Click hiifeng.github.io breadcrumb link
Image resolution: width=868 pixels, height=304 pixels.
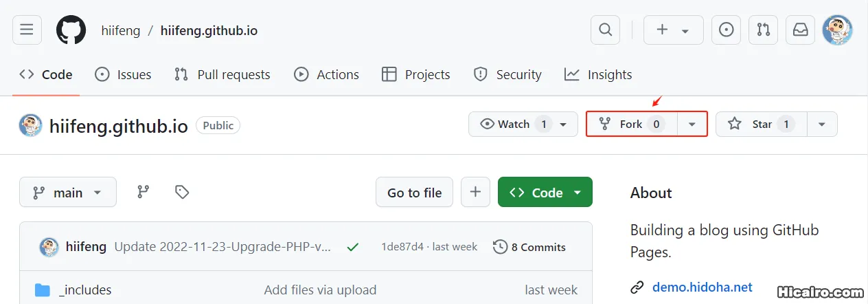[x=209, y=30]
